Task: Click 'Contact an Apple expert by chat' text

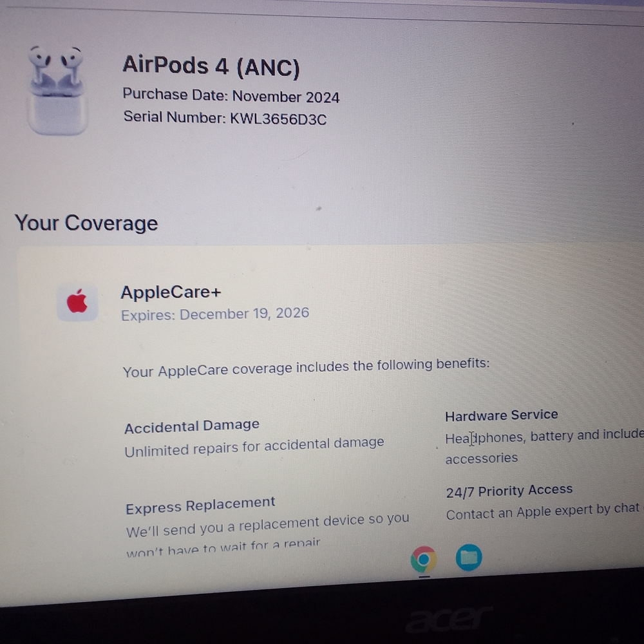Action: pyautogui.click(x=543, y=511)
